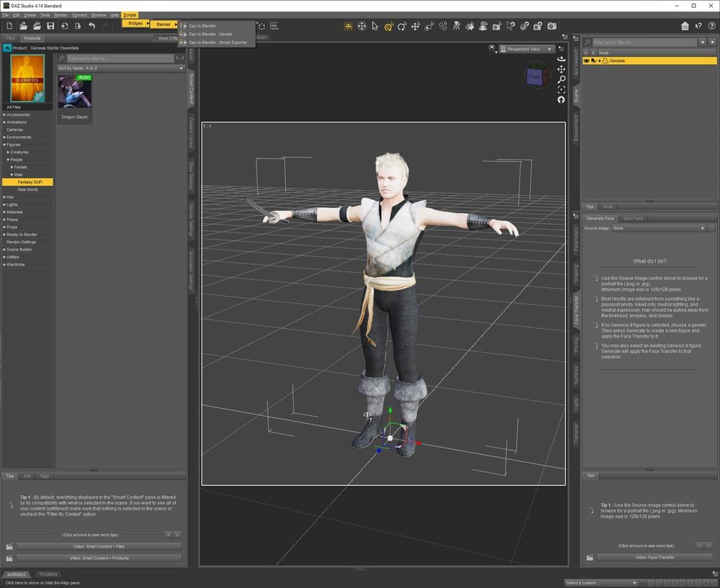Click the Generate Face button
This screenshot has width=720, height=588.
coord(600,218)
